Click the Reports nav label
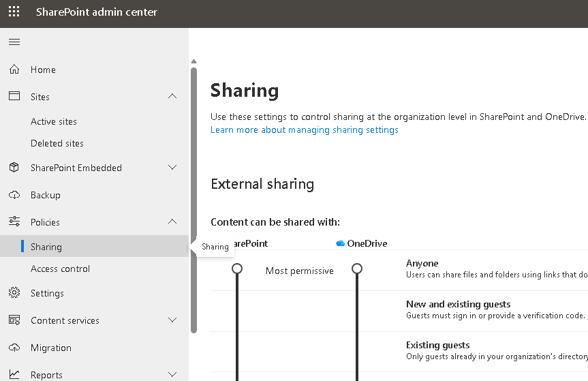This screenshot has height=381, width=588. (x=46, y=375)
